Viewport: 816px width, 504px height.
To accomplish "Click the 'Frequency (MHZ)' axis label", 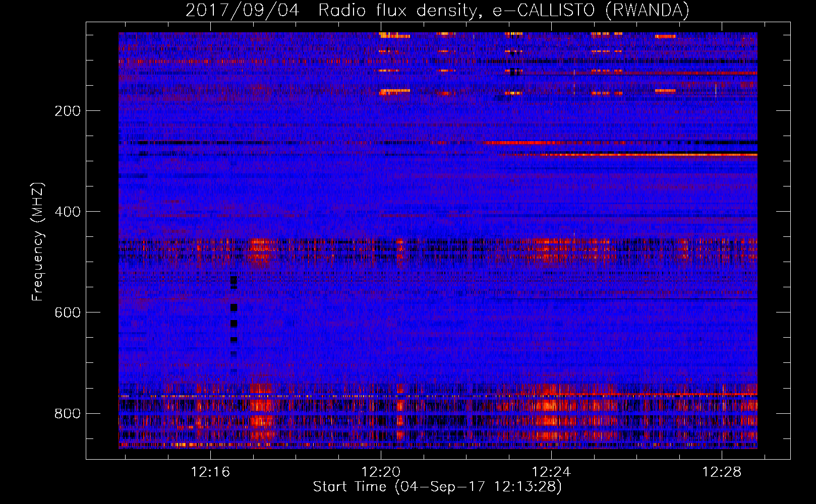I will coord(38,241).
